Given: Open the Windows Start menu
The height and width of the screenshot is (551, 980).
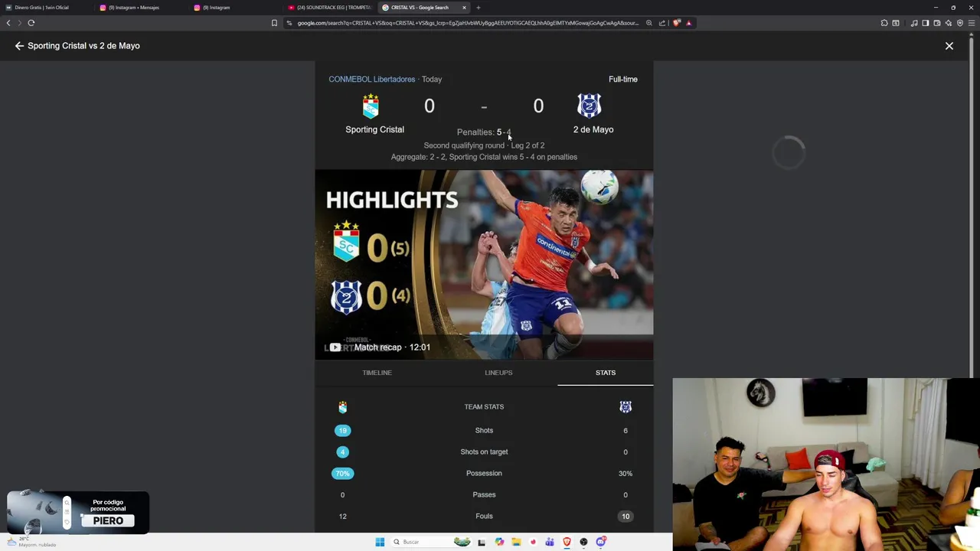Looking at the screenshot, I should click(380, 542).
